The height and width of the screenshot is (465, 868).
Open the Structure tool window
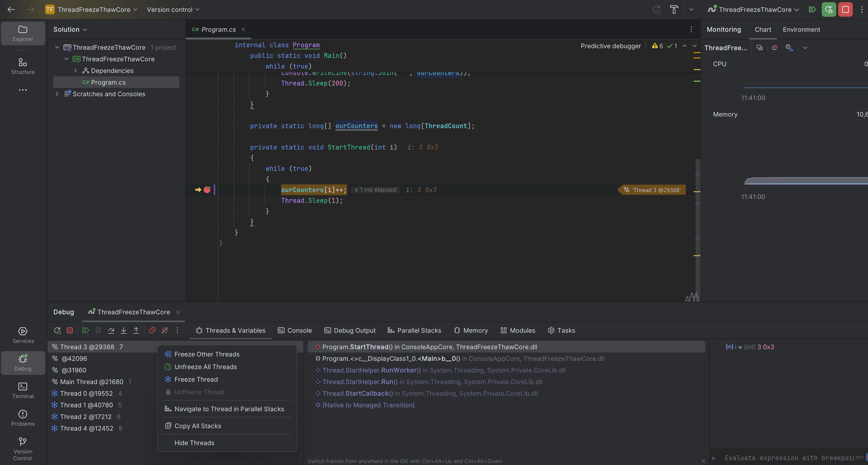23,66
